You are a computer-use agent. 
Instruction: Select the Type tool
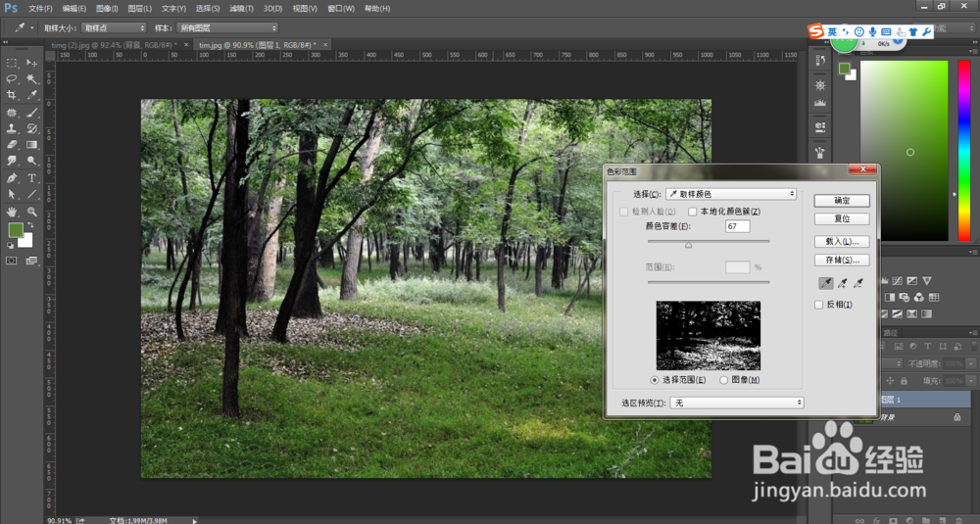coord(31,178)
